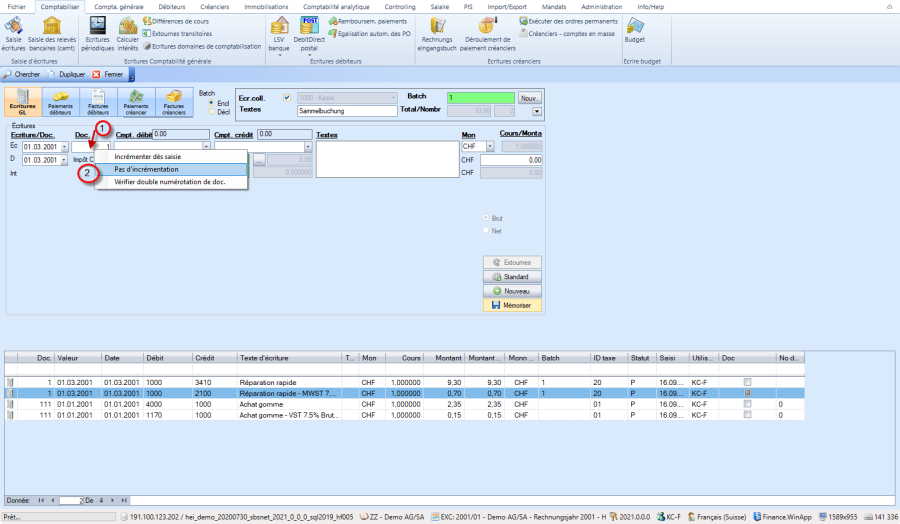Click the Mémoriser button
The image size is (900, 524).
(x=512, y=305)
